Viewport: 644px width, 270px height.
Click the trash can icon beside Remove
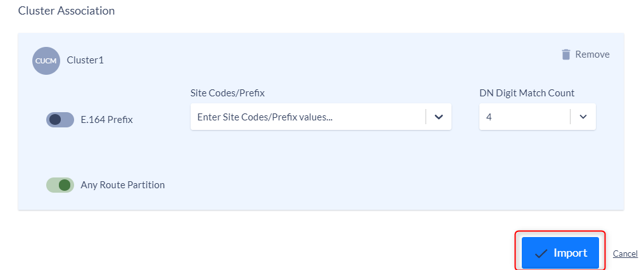pyautogui.click(x=566, y=55)
